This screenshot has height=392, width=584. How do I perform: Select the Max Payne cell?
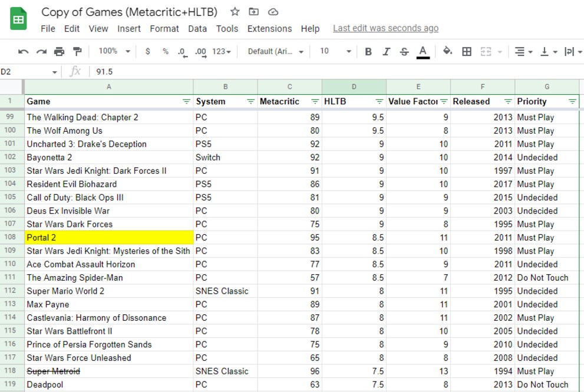109,304
